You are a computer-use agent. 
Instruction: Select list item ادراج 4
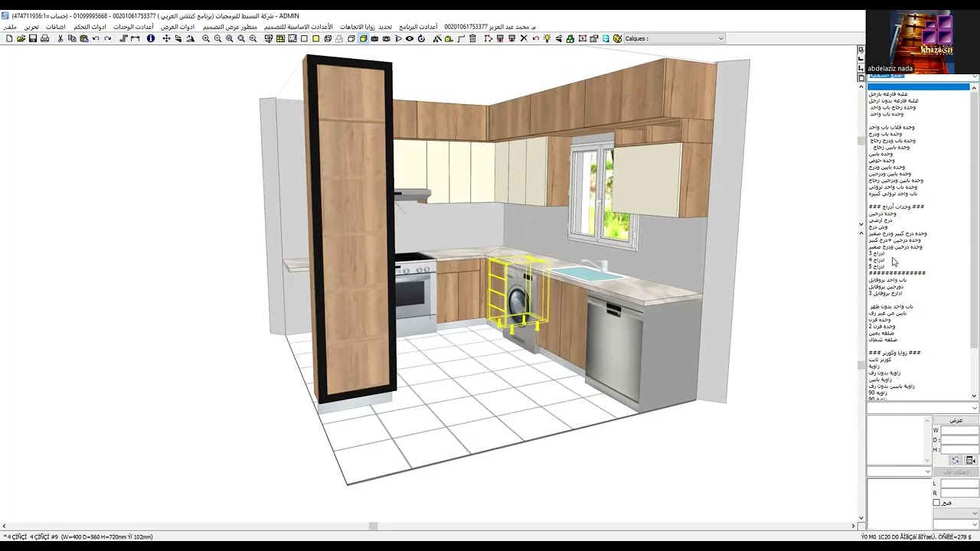(x=877, y=260)
